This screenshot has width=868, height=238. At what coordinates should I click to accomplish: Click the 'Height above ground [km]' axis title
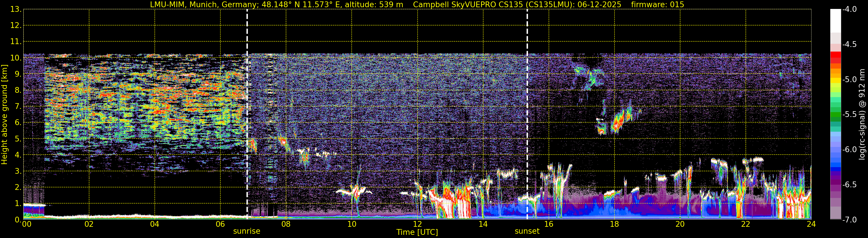pyautogui.click(x=4, y=115)
